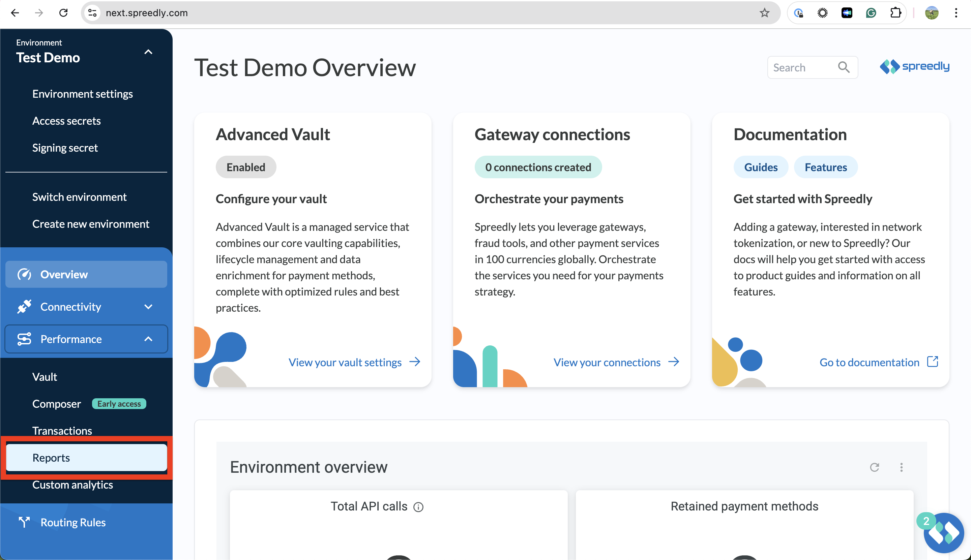The height and width of the screenshot is (560, 971).
Task: Click View your connections link
Action: pos(607,362)
